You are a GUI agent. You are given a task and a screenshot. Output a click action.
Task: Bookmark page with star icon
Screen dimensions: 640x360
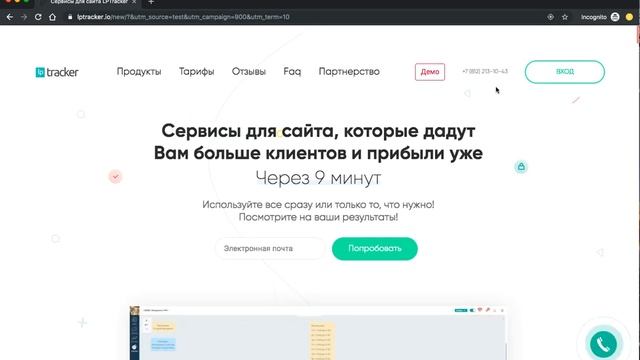(x=565, y=17)
